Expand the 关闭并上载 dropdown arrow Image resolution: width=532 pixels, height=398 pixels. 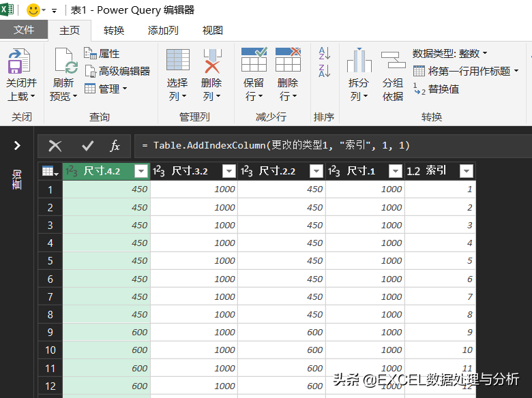coord(33,96)
